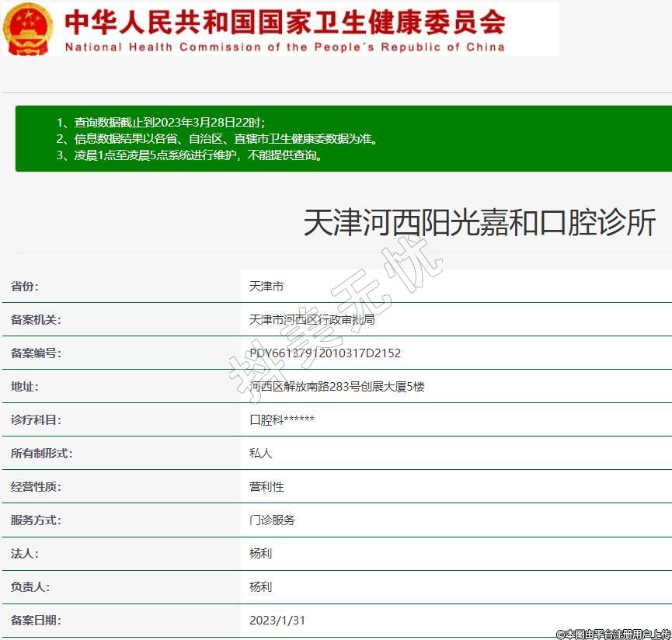
Task: Select the 法人 name 杨利
Action: tap(260, 554)
